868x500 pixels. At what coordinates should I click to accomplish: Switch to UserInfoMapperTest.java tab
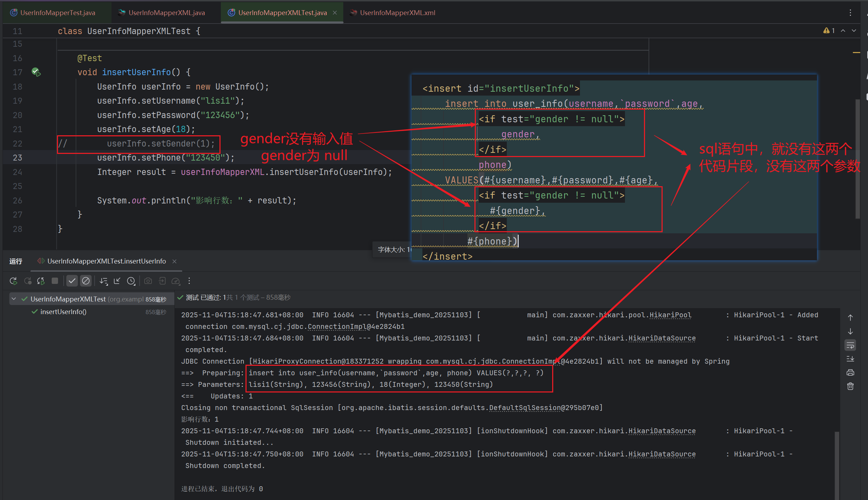57,13
